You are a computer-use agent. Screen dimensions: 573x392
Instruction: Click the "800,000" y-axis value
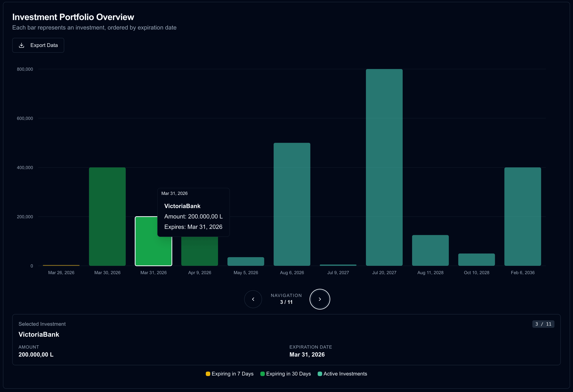point(25,69)
